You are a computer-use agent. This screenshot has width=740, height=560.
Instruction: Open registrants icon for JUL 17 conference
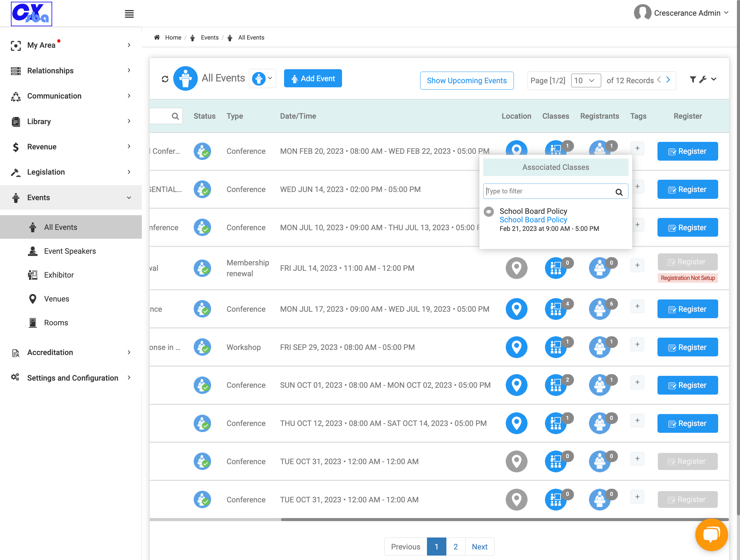[x=600, y=309]
